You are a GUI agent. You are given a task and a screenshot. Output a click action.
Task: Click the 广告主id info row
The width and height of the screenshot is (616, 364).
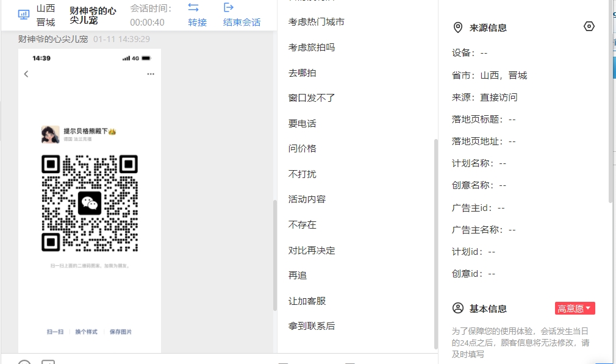(478, 208)
